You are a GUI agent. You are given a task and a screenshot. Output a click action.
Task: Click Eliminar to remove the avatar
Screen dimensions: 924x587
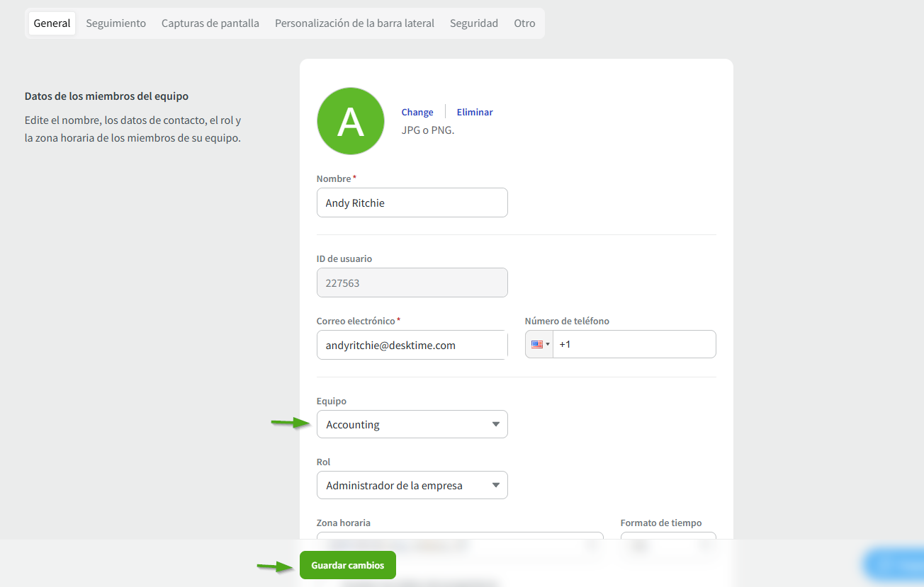(x=475, y=112)
